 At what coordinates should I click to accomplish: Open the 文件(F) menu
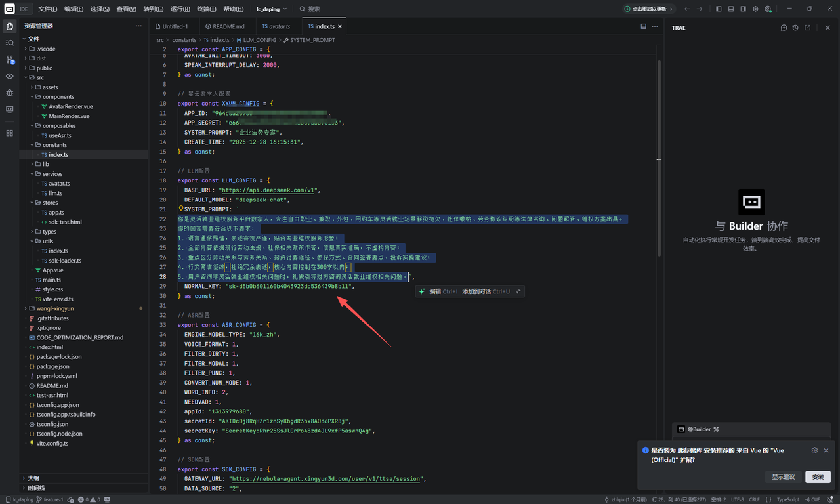(47, 9)
